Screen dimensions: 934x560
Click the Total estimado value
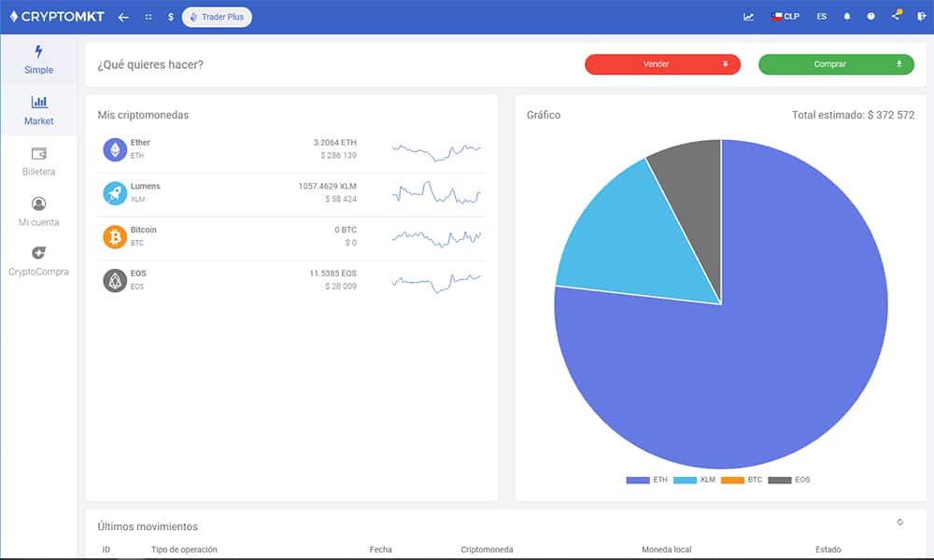890,115
